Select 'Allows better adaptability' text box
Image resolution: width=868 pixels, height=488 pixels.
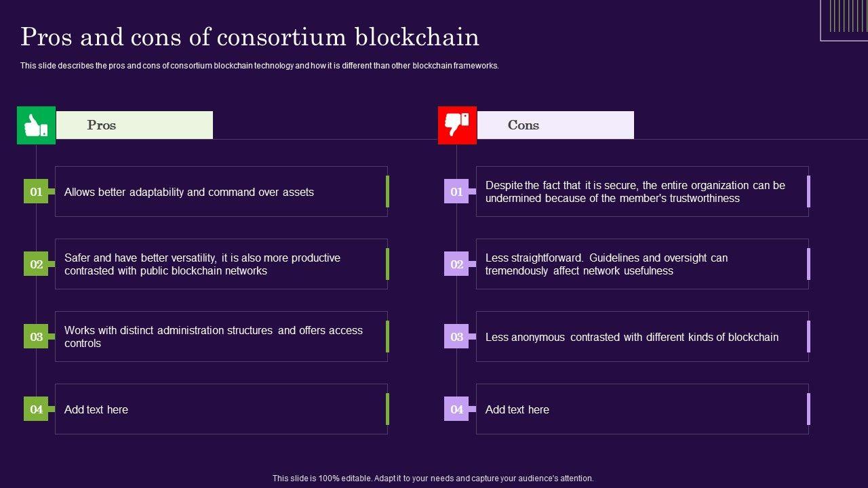pyautogui.click(x=221, y=192)
